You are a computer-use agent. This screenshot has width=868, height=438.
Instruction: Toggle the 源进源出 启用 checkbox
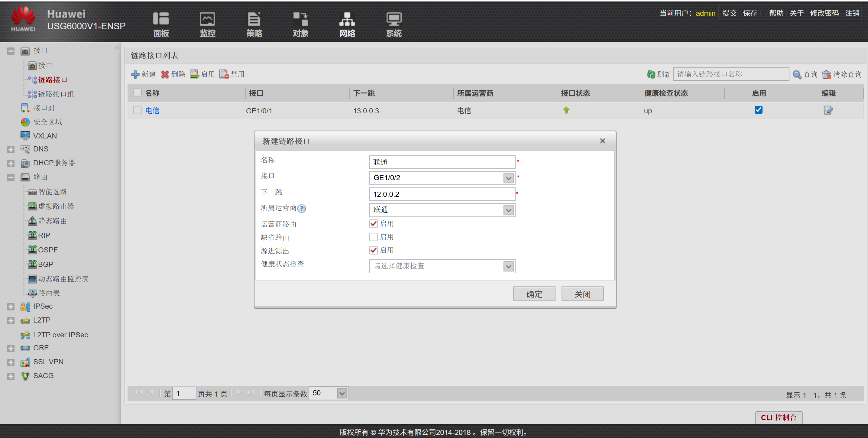coord(373,250)
